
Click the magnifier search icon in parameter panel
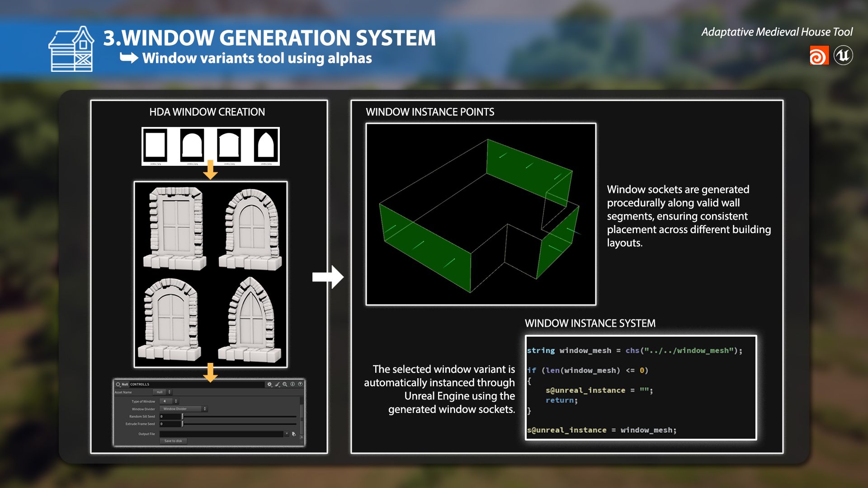click(x=285, y=384)
